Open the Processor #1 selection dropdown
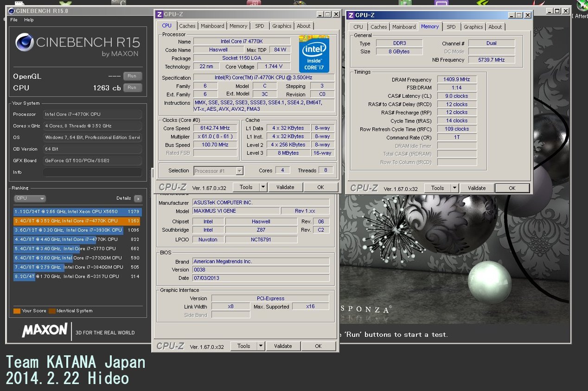 (x=218, y=171)
